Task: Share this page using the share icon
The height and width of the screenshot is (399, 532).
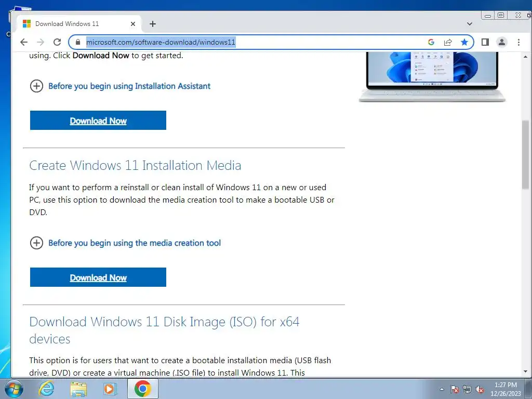Action: [448, 42]
